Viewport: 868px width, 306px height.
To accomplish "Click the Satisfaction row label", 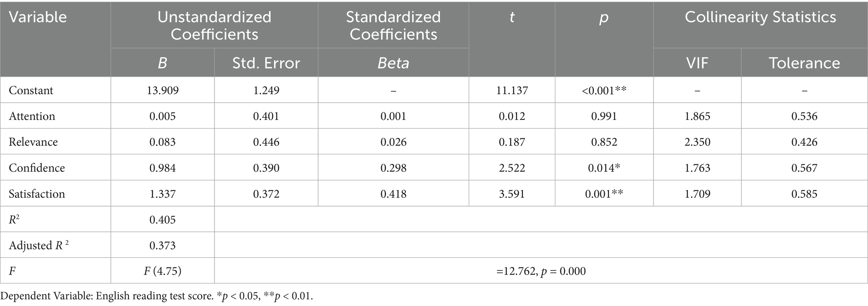I will coord(37,194).
